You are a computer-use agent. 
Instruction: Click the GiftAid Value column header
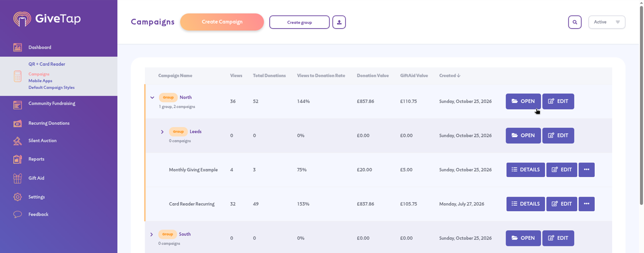click(414, 76)
